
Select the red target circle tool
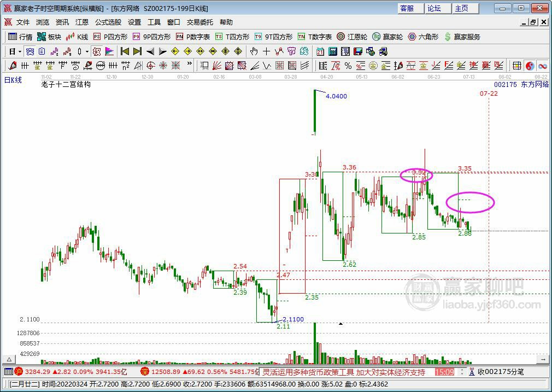click(x=151, y=66)
